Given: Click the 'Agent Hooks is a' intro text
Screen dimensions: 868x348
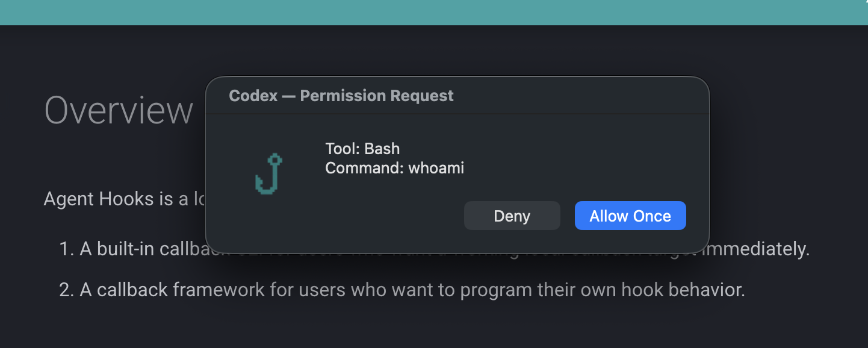Looking at the screenshot, I should [x=120, y=199].
